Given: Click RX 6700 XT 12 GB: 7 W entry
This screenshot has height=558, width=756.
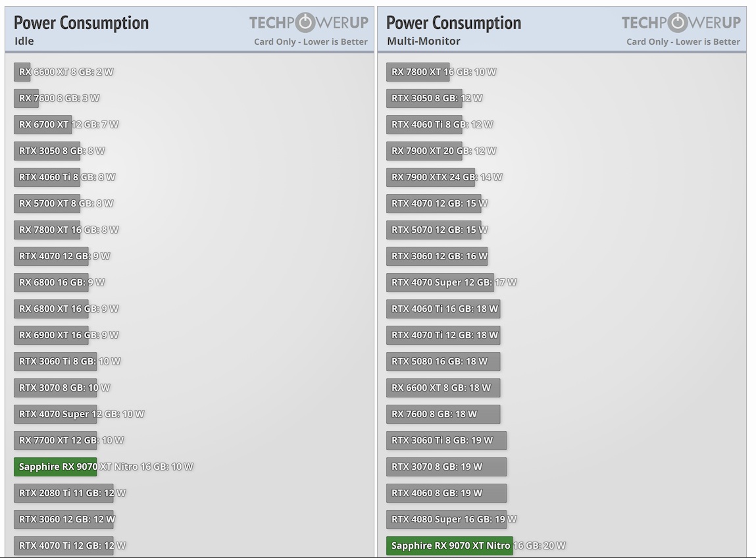Looking at the screenshot, I should click(43, 124).
